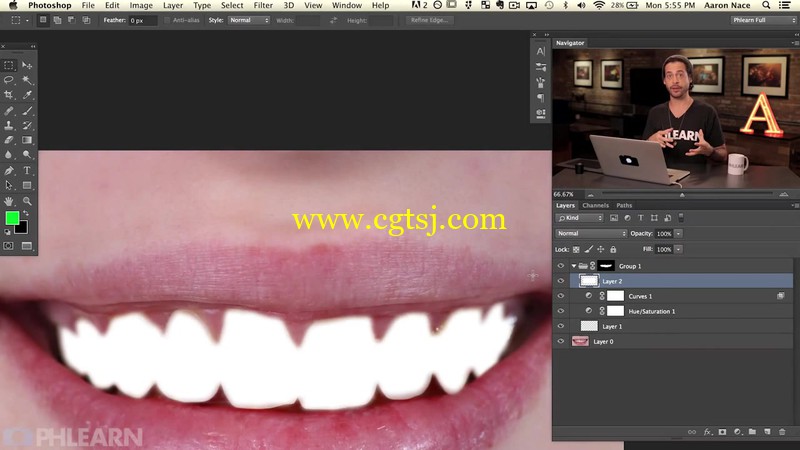Select the Type tool
This screenshot has height=450, width=800.
[x=27, y=170]
